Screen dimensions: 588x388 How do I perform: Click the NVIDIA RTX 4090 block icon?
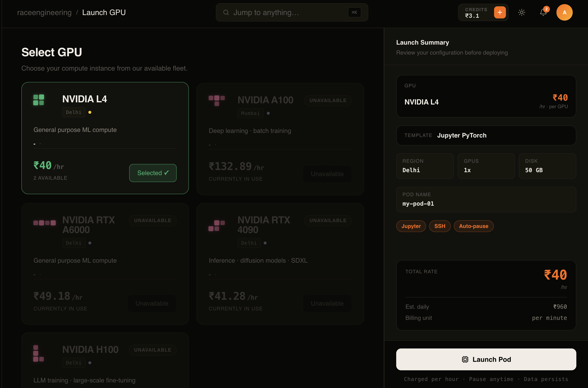tap(217, 226)
